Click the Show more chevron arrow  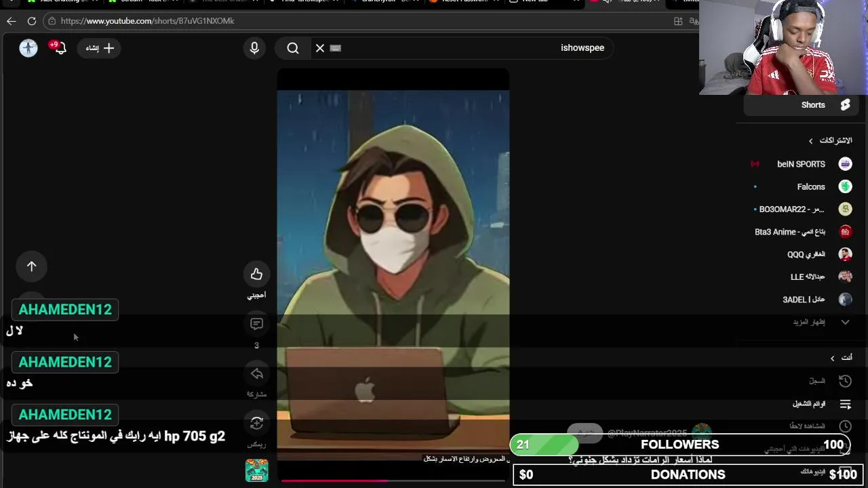(845, 322)
